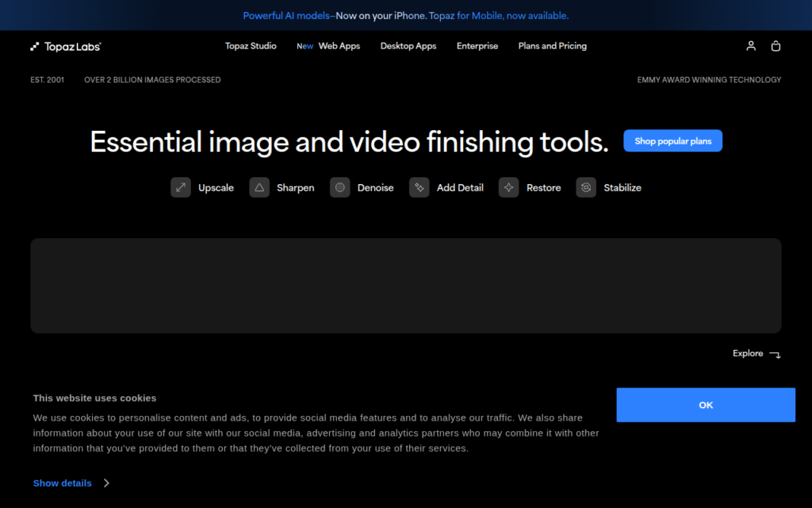Accept cookies with the OK button
Image resolution: width=812 pixels, height=508 pixels.
click(706, 405)
